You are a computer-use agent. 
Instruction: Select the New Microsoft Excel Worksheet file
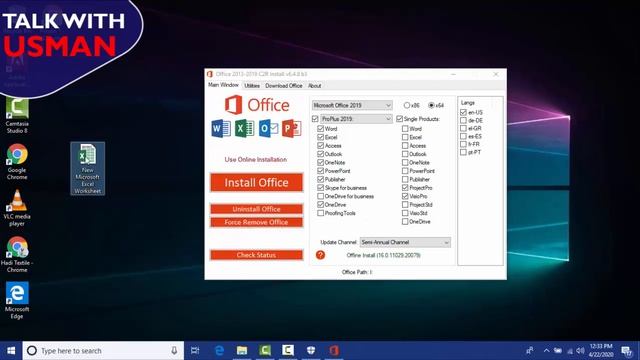click(87, 169)
